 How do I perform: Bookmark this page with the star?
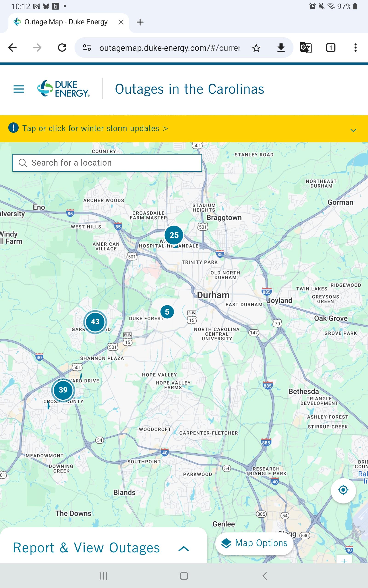click(x=256, y=48)
